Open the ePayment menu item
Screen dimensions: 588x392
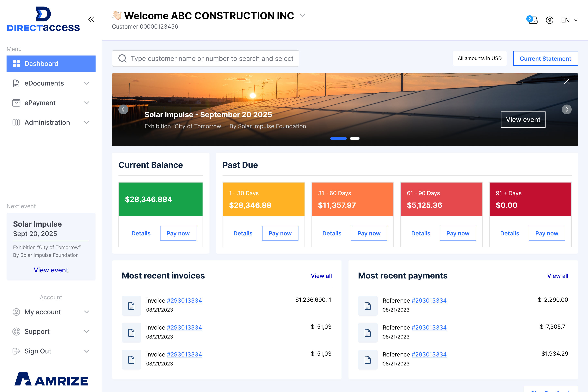[51, 103]
